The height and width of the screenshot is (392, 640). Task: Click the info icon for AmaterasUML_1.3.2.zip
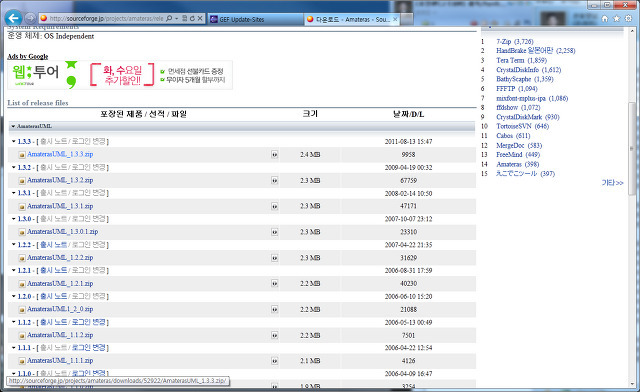pyautogui.click(x=275, y=180)
